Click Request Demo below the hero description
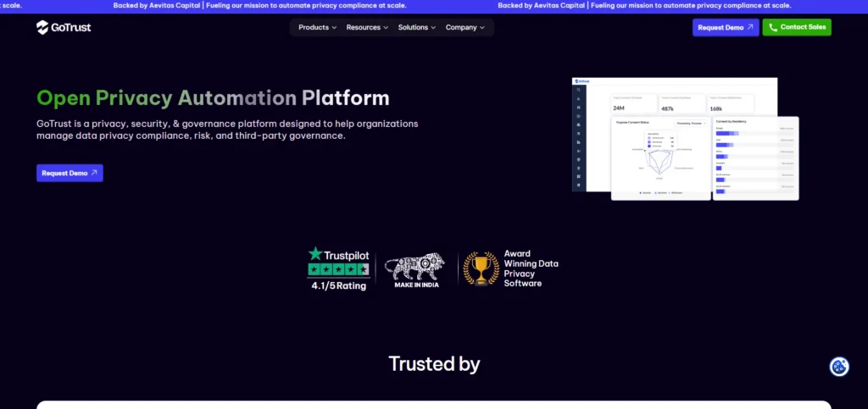The image size is (868, 409). (x=70, y=173)
